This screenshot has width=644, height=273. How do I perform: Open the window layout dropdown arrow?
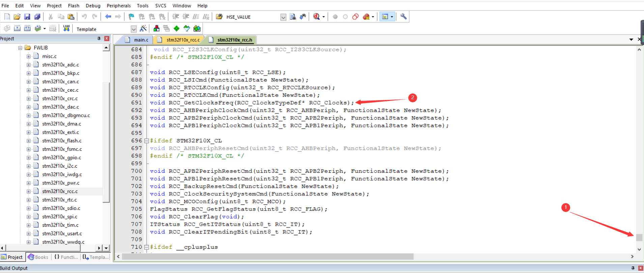[392, 17]
